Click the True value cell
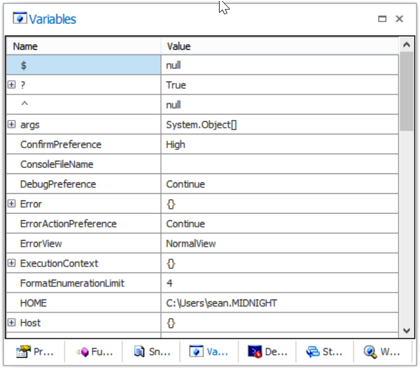This screenshot has height=369, width=420. (280, 85)
